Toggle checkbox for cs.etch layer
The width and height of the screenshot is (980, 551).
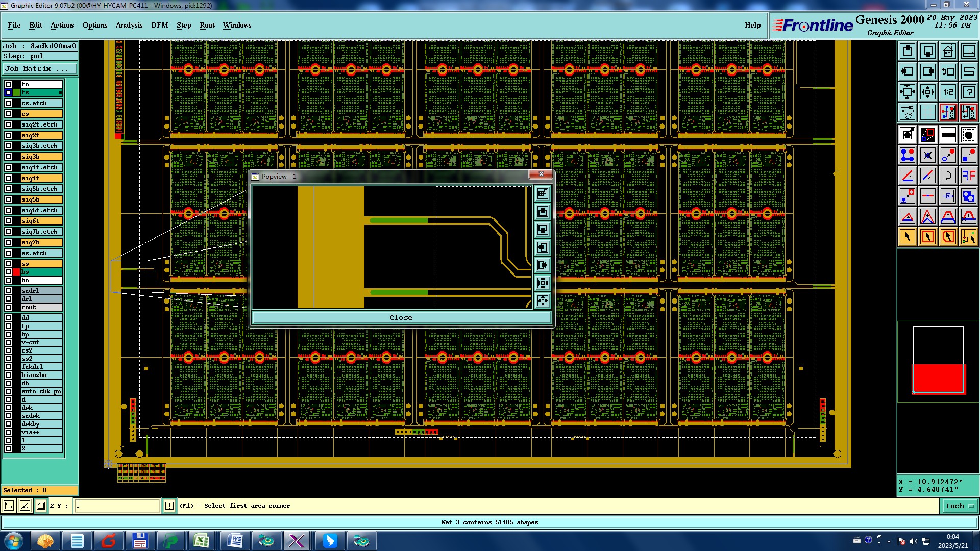[8, 103]
